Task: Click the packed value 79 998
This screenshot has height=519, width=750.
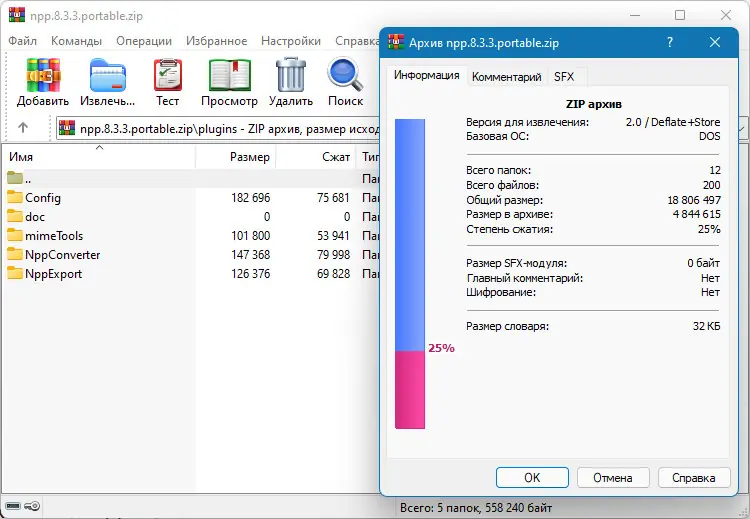Action: (x=333, y=255)
